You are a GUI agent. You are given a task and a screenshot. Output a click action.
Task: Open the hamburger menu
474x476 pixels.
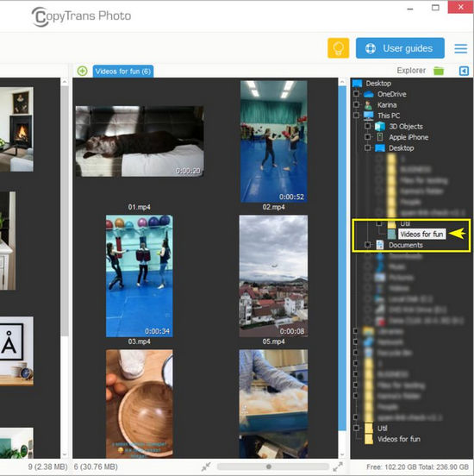[461, 48]
